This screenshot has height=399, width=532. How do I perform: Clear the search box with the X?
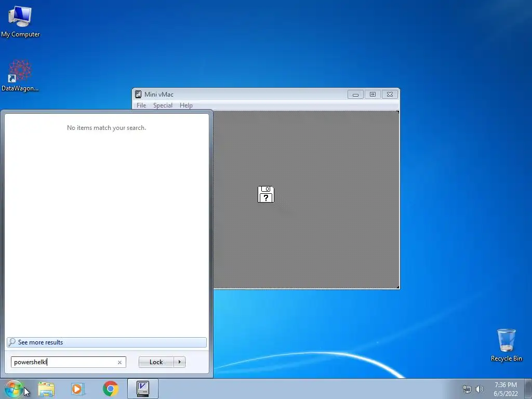coord(119,362)
